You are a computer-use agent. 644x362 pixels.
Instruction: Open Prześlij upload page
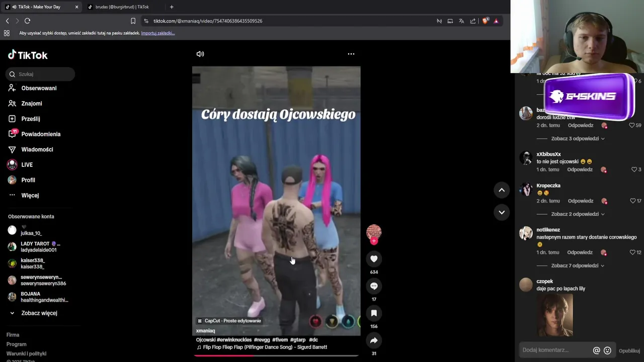click(x=31, y=119)
